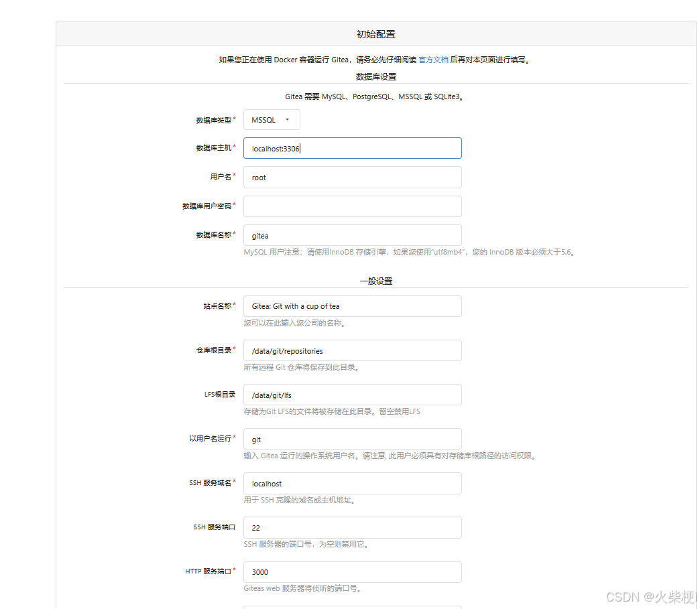Click the empty 数据库用户密码 field
This screenshot has width=700, height=609.
[x=352, y=206]
